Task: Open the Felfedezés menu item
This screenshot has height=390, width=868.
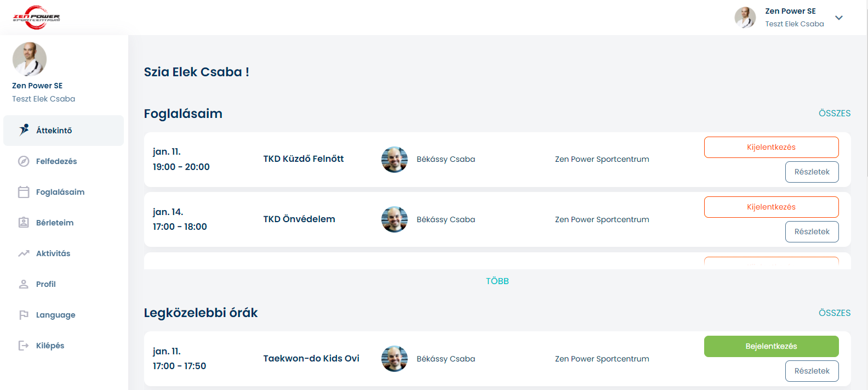Action: [x=56, y=161]
